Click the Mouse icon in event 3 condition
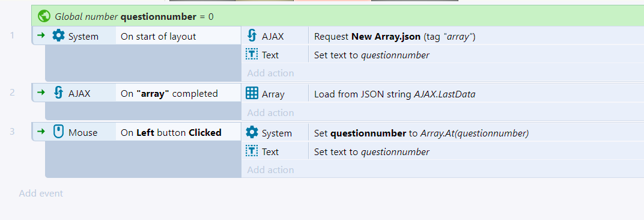This screenshot has width=644, height=220. point(59,132)
